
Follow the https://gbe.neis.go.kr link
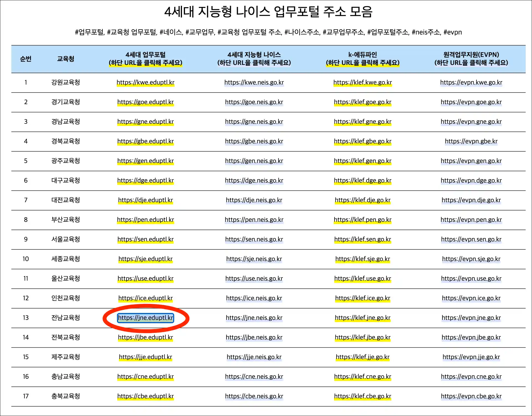tap(254, 141)
